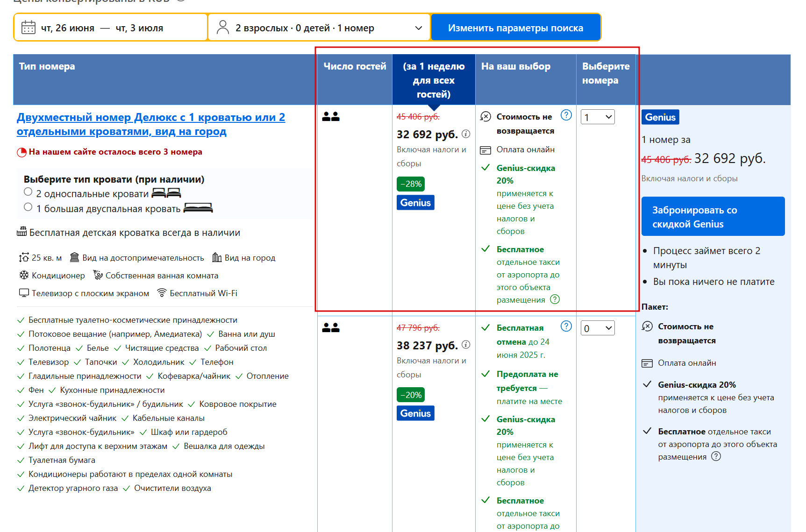Click the 'На ваш выбор' column header
The height and width of the screenshot is (532, 806).
(516, 66)
